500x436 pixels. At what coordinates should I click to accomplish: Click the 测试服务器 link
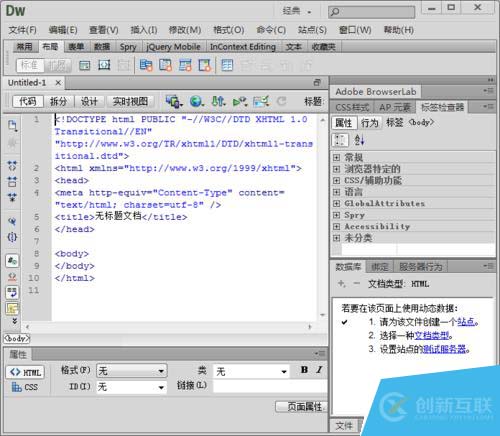coord(444,349)
